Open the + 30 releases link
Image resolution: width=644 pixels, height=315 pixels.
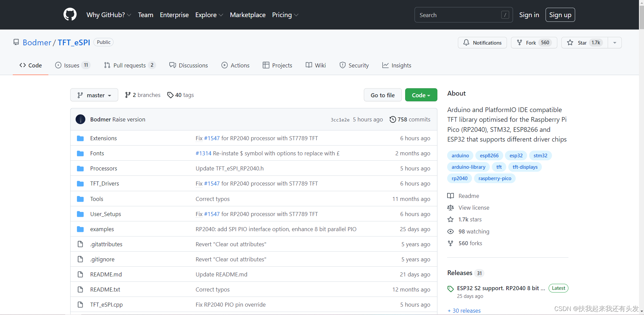point(464,311)
